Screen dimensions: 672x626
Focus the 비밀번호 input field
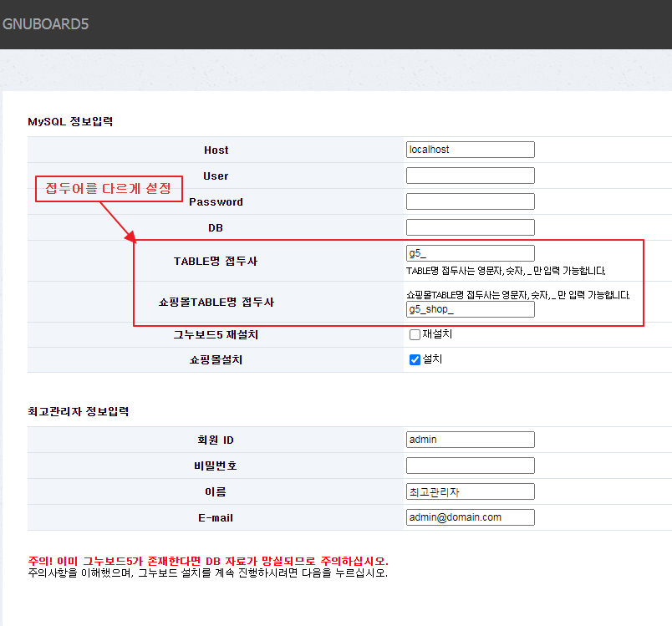pyautogui.click(x=470, y=466)
